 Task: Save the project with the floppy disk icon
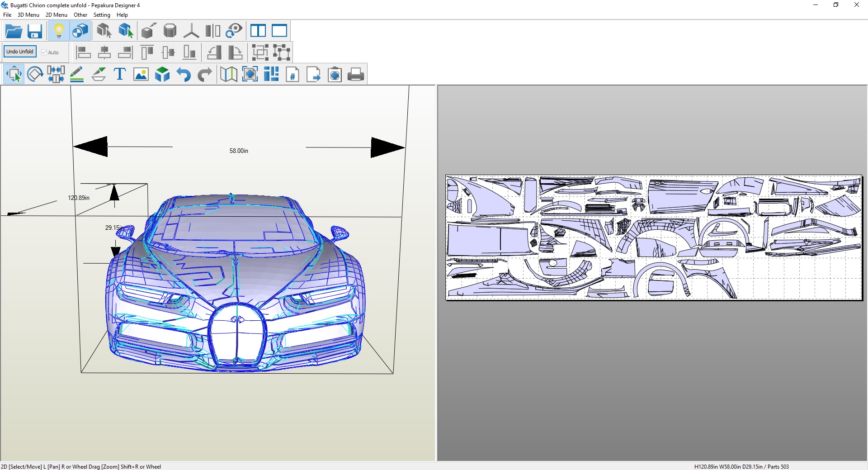pos(35,31)
